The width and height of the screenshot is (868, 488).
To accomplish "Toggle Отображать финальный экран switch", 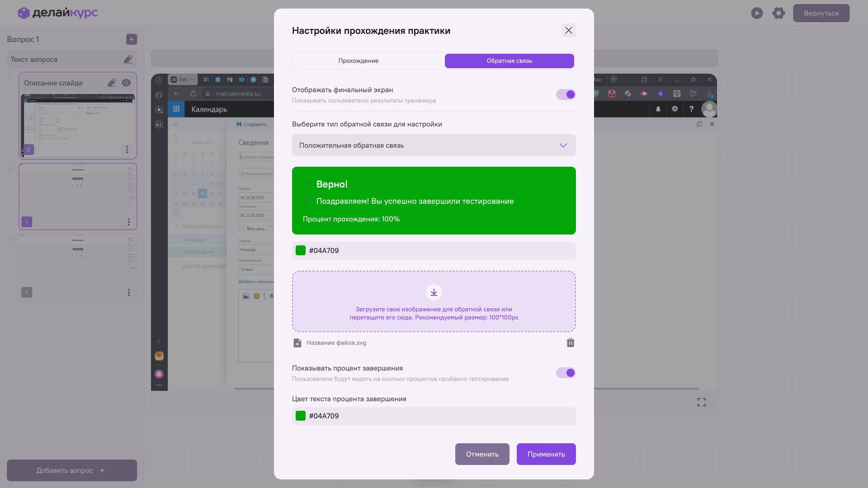I will pos(566,94).
